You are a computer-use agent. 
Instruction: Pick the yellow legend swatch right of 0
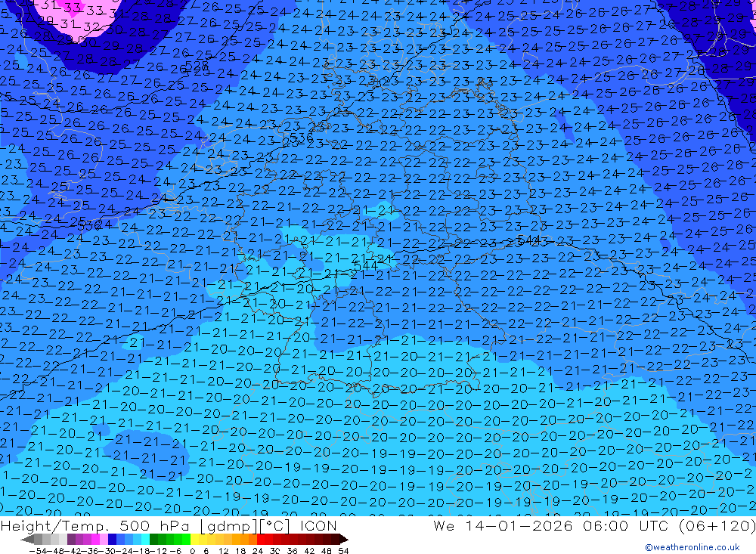(x=195, y=539)
